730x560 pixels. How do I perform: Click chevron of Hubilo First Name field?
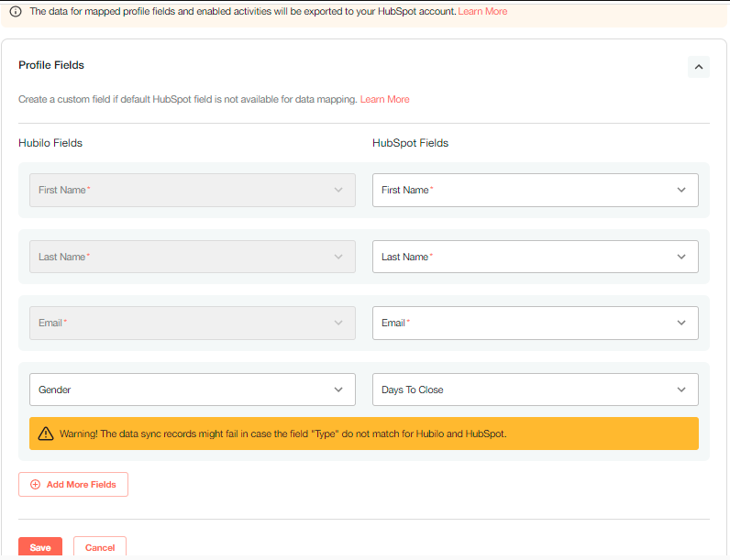point(338,191)
